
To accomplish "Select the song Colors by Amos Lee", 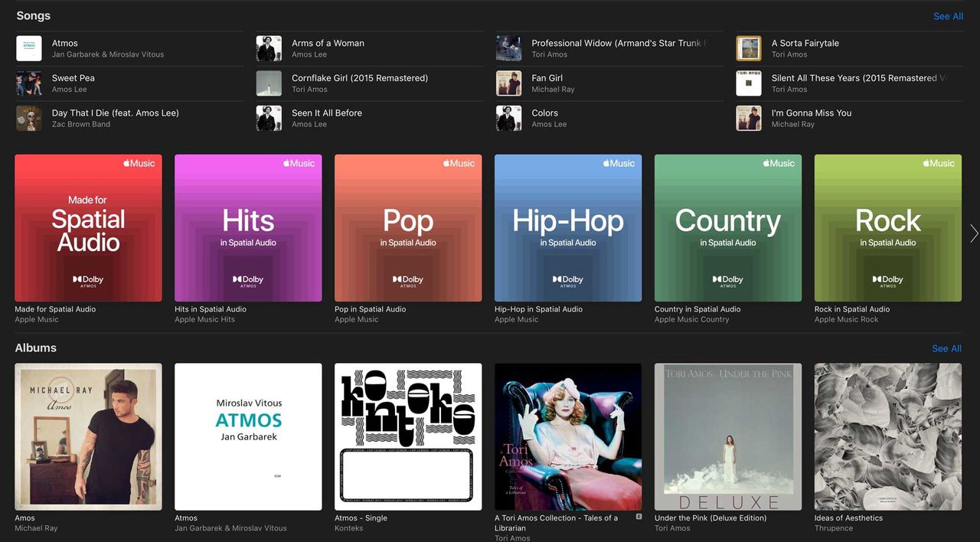I will [x=609, y=118].
